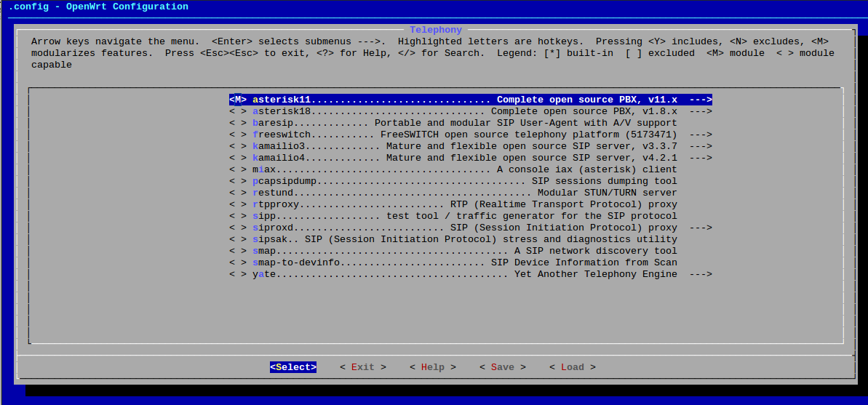Toggle the < > selector for rtpproxy
The image size is (868, 405).
point(237,204)
